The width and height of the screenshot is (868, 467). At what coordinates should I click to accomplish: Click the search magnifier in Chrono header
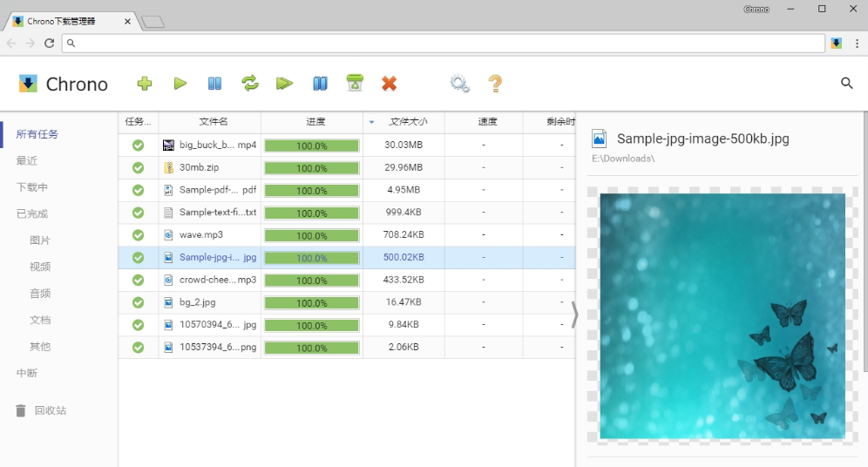846,84
